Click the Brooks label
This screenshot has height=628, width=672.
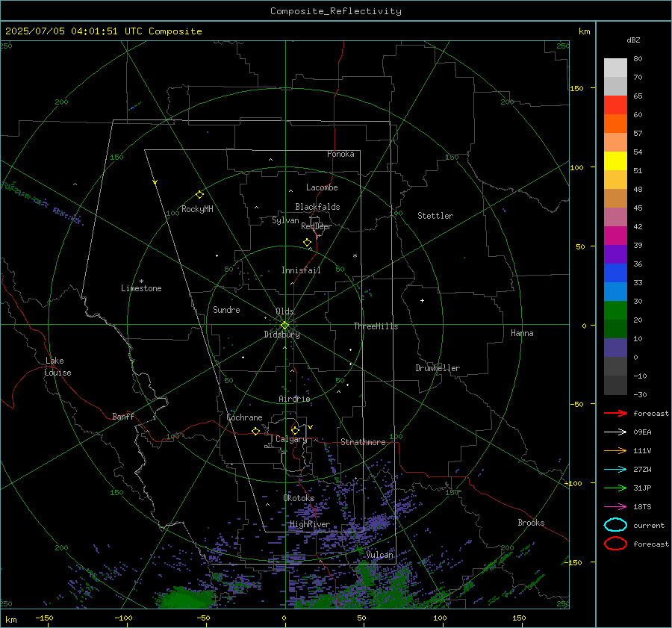(531, 523)
